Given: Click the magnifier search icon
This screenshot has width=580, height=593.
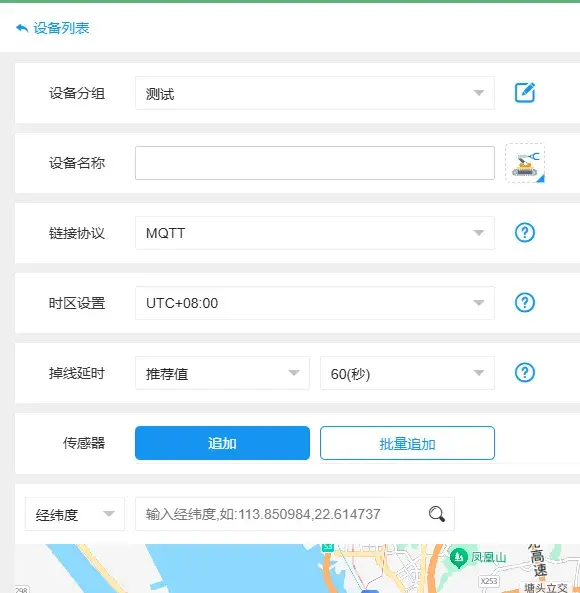Looking at the screenshot, I should 437,514.
